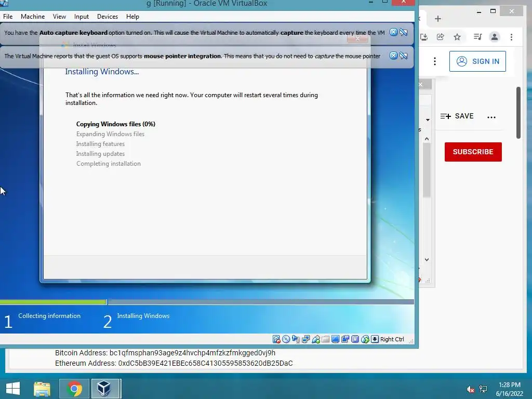Viewport: 532px width, 399px height.
Task: Suppress future mouse pointer integration messages
Action: 403,56
